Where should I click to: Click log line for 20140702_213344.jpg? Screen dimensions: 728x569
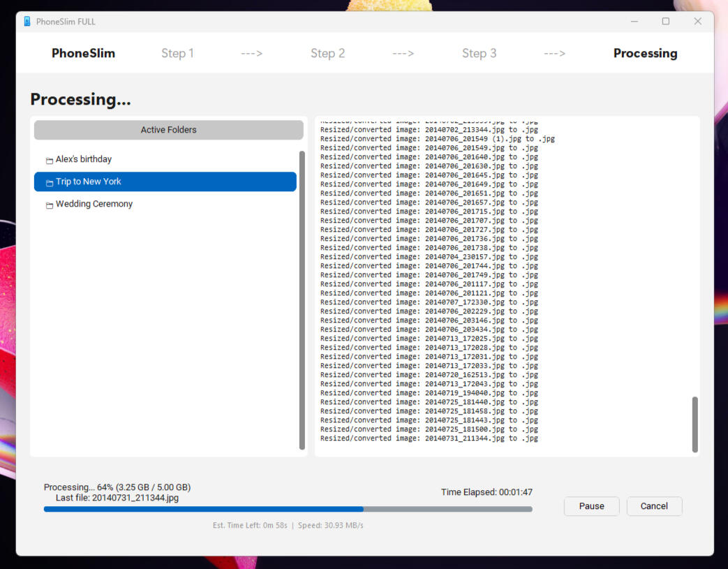[429, 130]
